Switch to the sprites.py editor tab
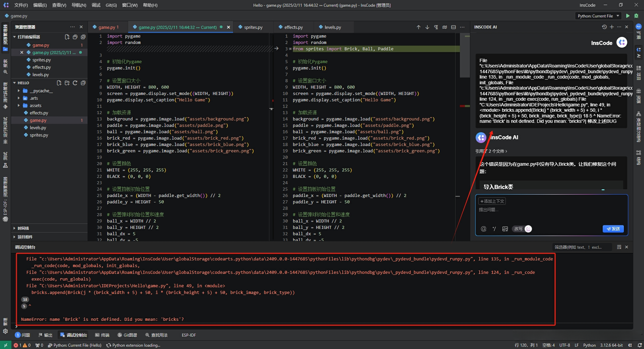This screenshot has height=349, width=644. (253, 27)
